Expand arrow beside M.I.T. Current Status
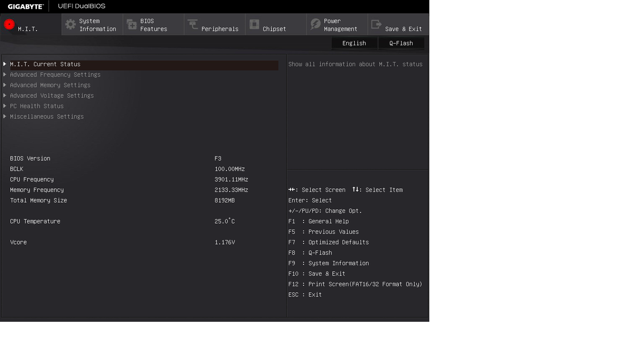Image resolution: width=644 pixels, height=362 pixels. [5, 64]
